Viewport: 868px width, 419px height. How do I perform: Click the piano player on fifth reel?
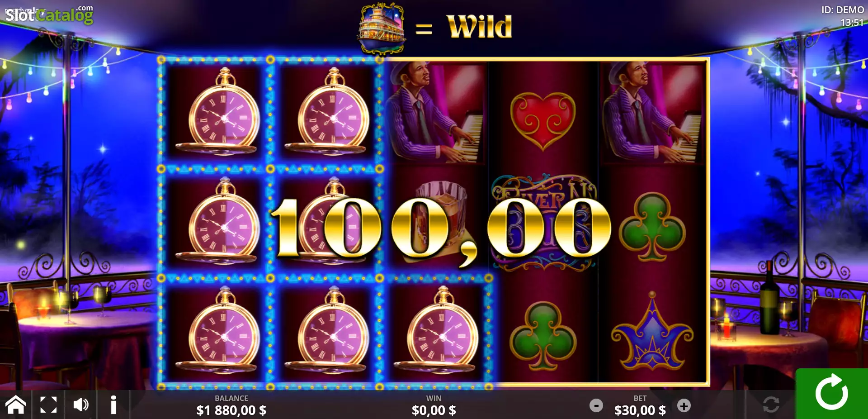(652, 113)
